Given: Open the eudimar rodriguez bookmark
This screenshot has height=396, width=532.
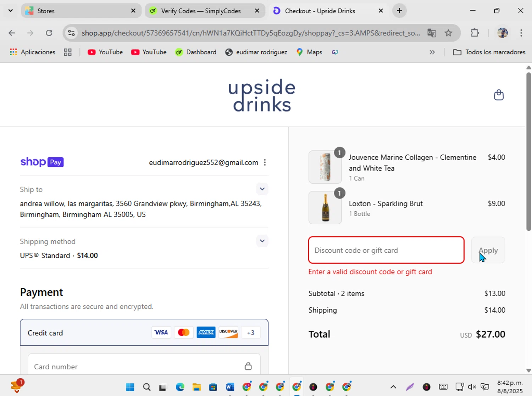Looking at the screenshot, I should tap(256, 52).
